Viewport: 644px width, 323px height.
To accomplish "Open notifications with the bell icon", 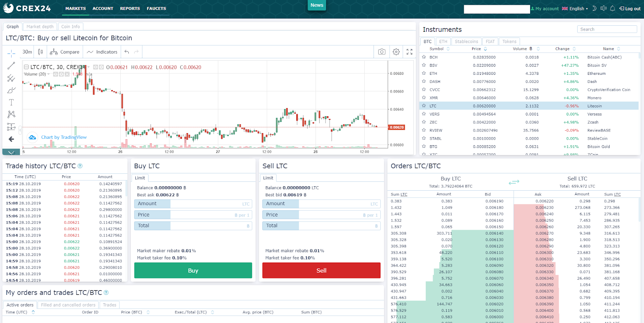I will tap(613, 8).
